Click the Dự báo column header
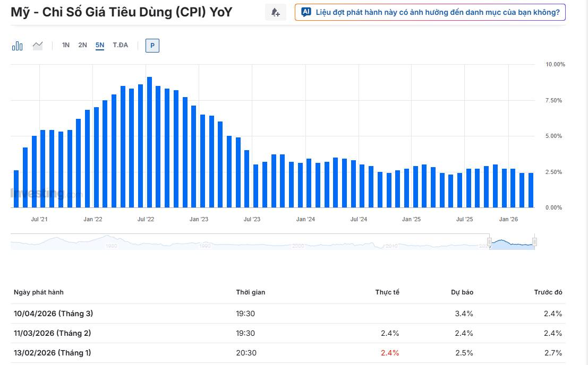Viewport: 588px width, 365px height. [462, 292]
